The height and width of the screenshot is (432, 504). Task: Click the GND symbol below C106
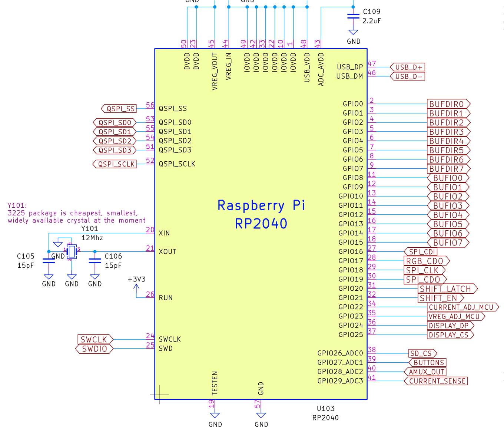95,277
